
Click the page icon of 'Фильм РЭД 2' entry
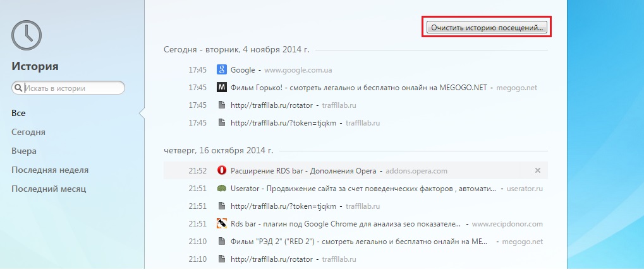(222, 242)
